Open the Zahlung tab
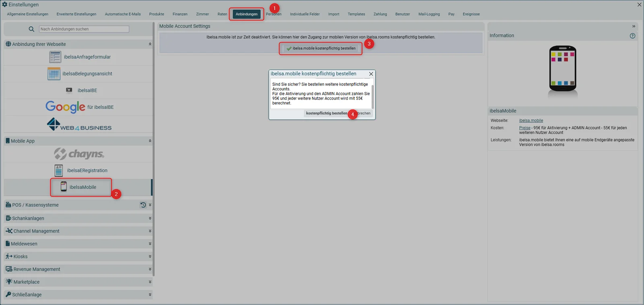The width and height of the screenshot is (644, 305). click(x=380, y=14)
